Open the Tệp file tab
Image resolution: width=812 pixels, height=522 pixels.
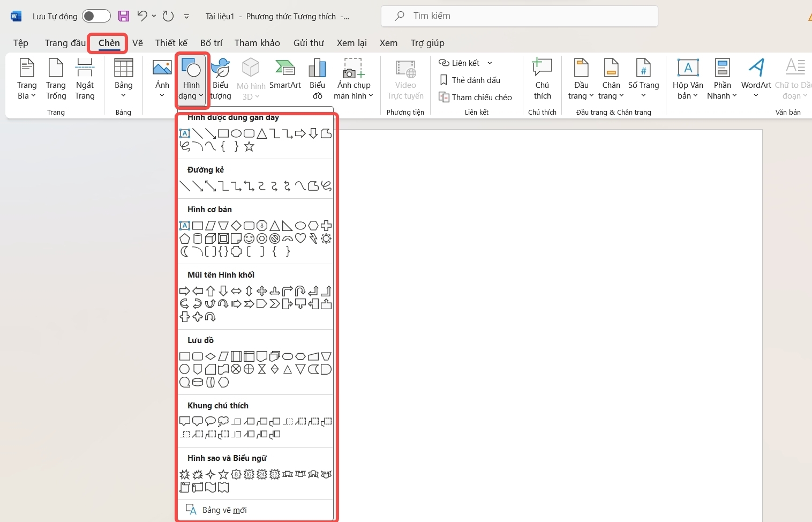21,43
